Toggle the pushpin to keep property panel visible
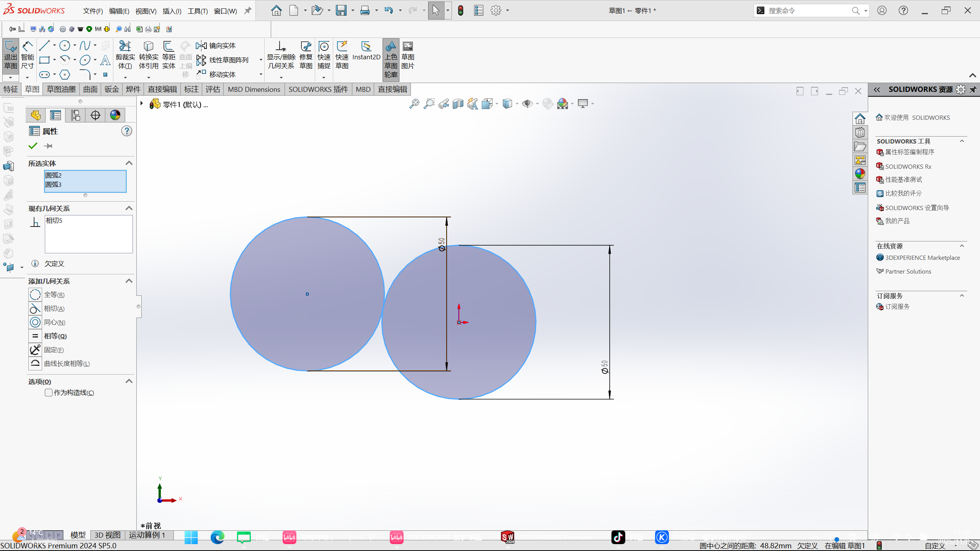The image size is (980, 551). pos(48,146)
